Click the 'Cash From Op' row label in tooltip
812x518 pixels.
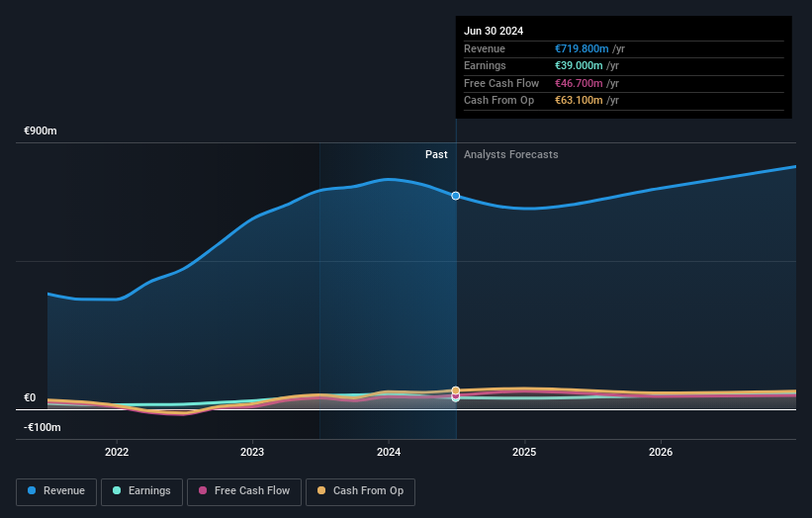(x=498, y=101)
